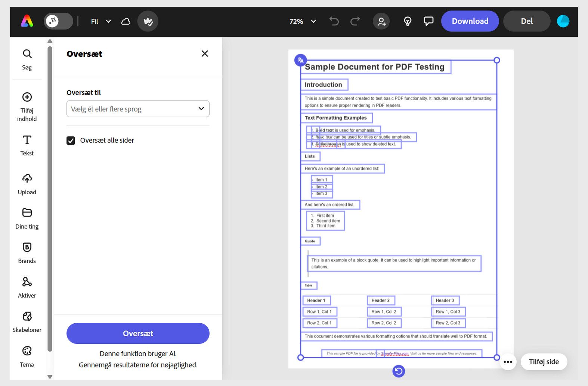This screenshot has width=588, height=386.
Task: Click the bottom-left selection corner handle
Action: coord(300,358)
